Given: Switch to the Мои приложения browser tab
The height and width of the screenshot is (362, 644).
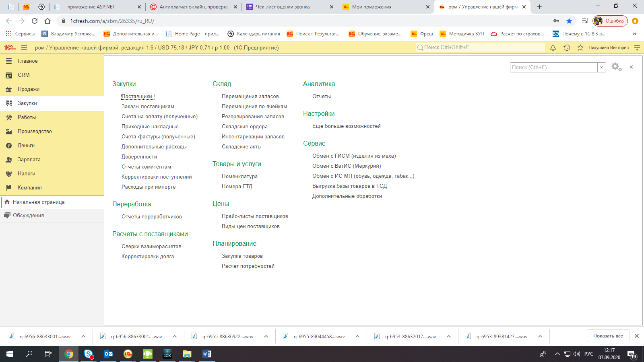Looking at the screenshot, I should (386, 7).
